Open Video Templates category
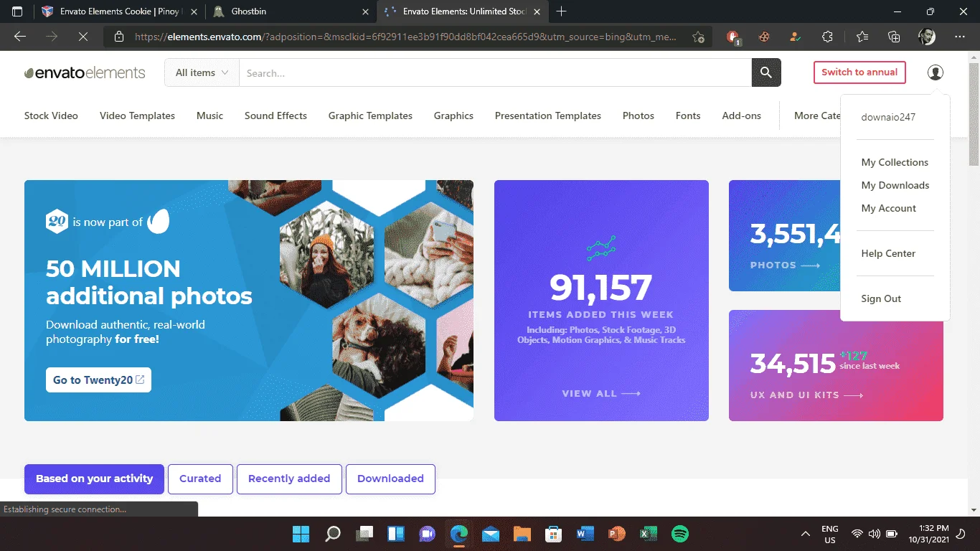Image resolution: width=980 pixels, height=551 pixels. tap(137, 116)
